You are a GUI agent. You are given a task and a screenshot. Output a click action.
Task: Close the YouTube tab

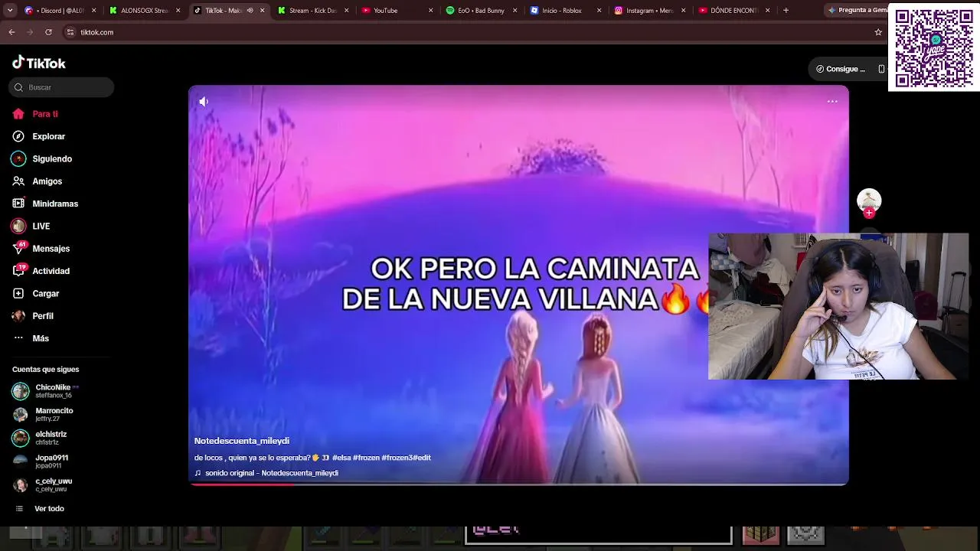point(431,11)
